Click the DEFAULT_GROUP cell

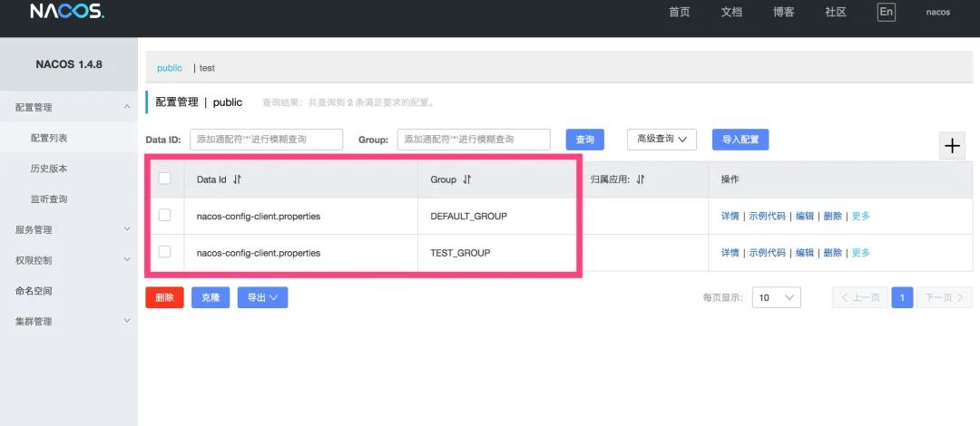coord(469,216)
